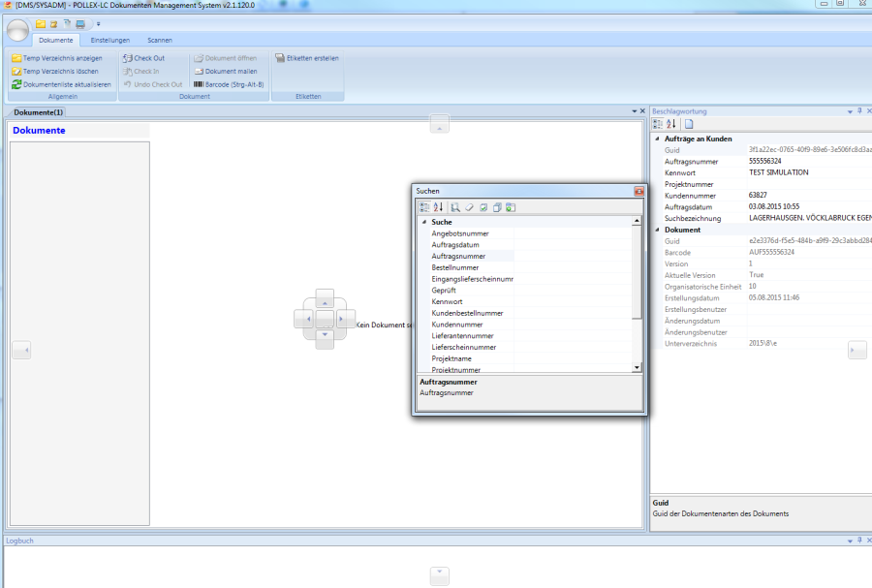Show categorized view in Beschlagwortung panel
The height and width of the screenshot is (588, 872).
click(658, 124)
